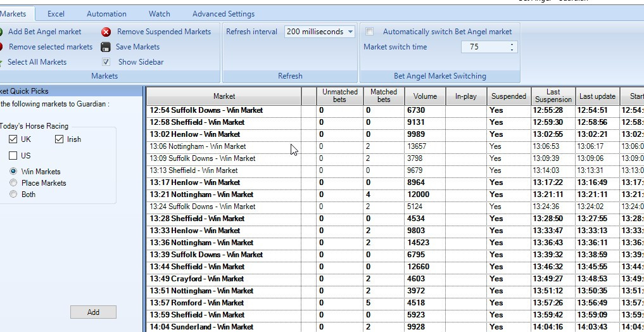Sort by Last update column header
Viewport: 644px width, 332px height.
pyautogui.click(x=598, y=96)
